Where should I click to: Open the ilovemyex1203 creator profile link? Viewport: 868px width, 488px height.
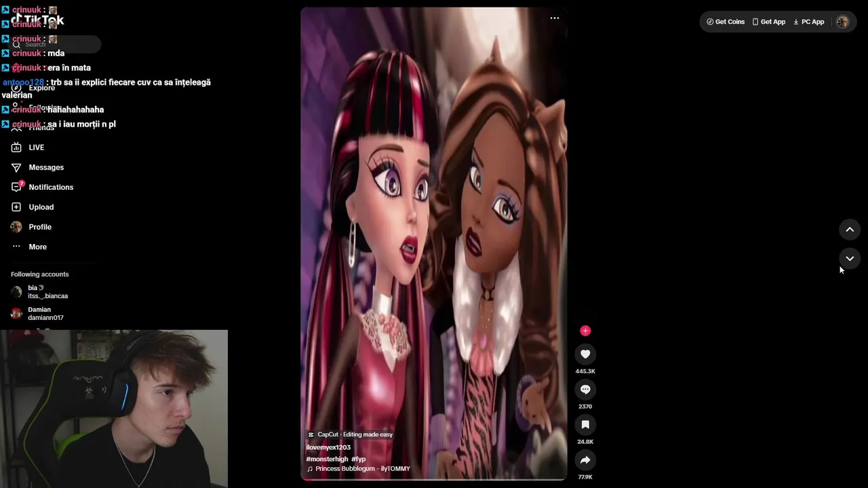pyautogui.click(x=328, y=447)
